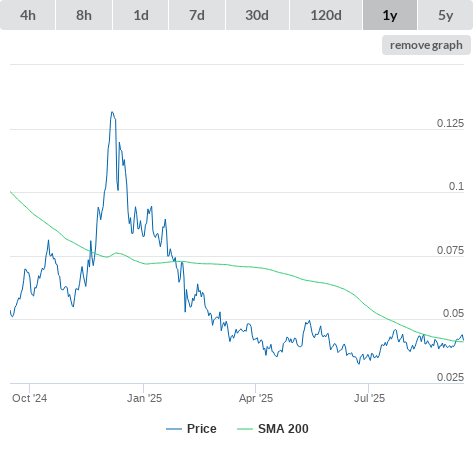Show the 5y time range
Screen dimensions: 474x455
(x=445, y=15)
